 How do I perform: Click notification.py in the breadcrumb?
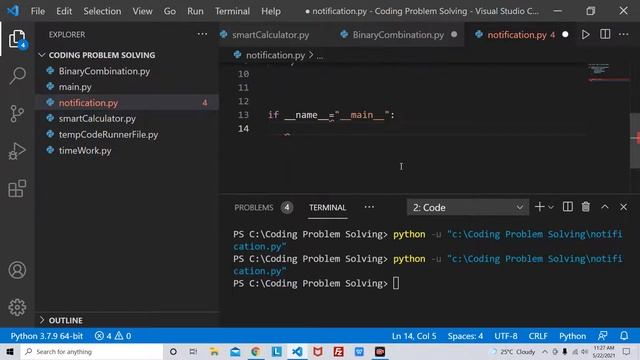pyautogui.click(x=275, y=55)
